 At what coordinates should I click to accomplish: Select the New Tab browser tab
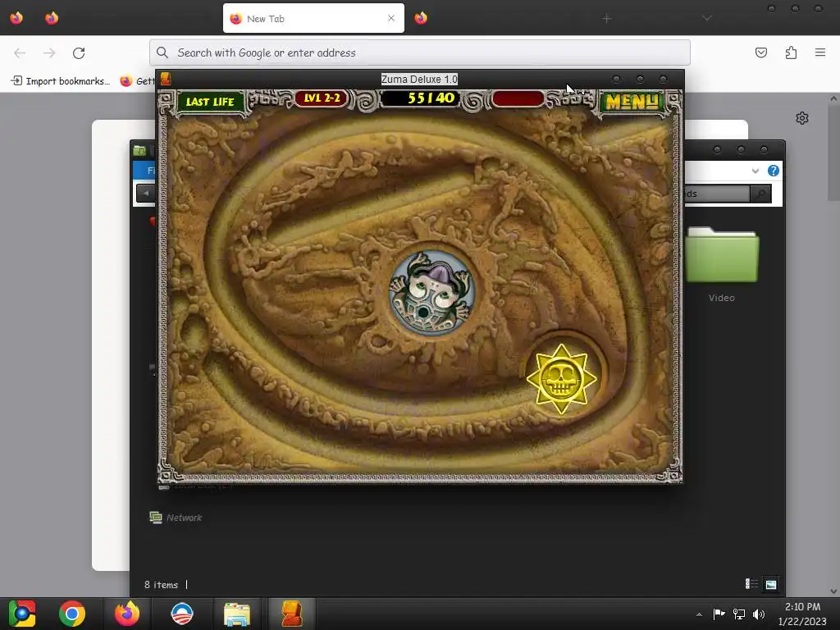pyautogui.click(x=313, y=18)
